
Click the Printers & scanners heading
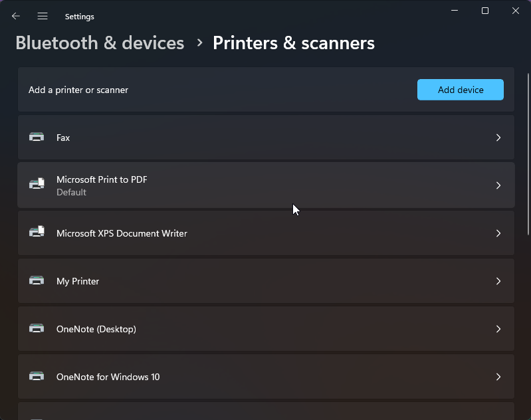294,43
